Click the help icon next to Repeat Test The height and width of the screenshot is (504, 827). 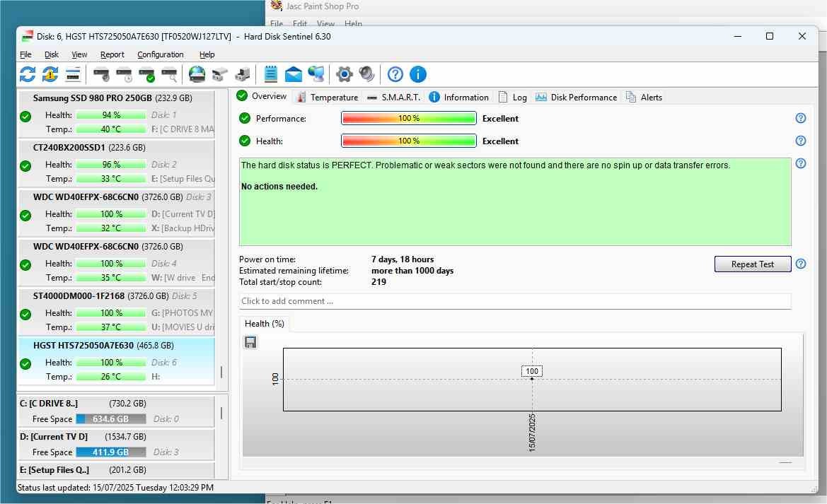click(801, 264)
